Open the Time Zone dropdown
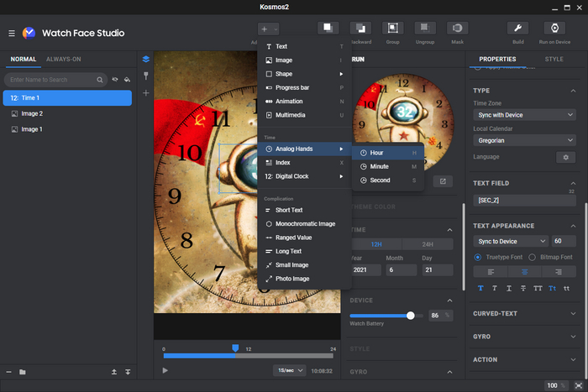Screen dimensions: 588x392 (x=523, y=114)
